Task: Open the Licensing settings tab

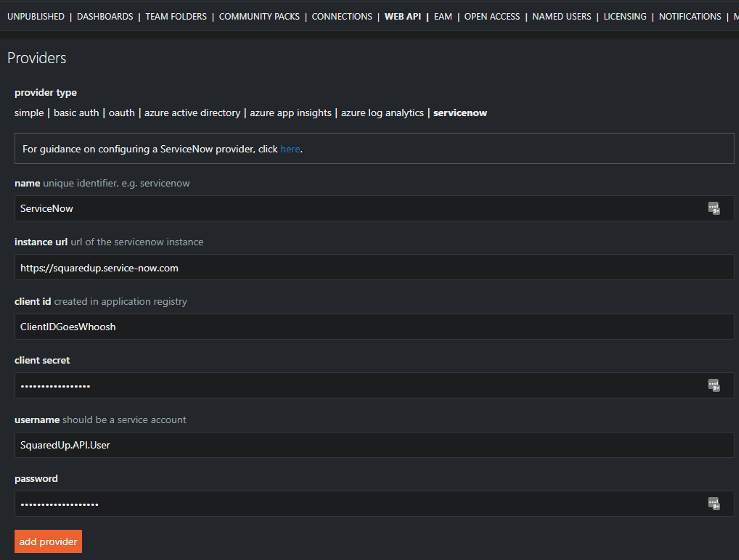Action: (x=625, y=17)
